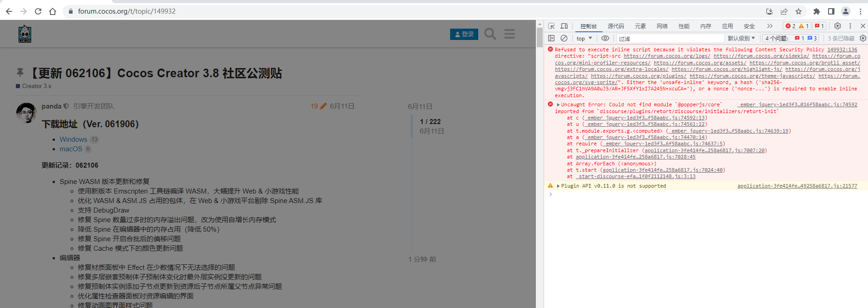Click the 1 / 222 timeline position
Screen dimensions: 868x308
click(430, 122)
